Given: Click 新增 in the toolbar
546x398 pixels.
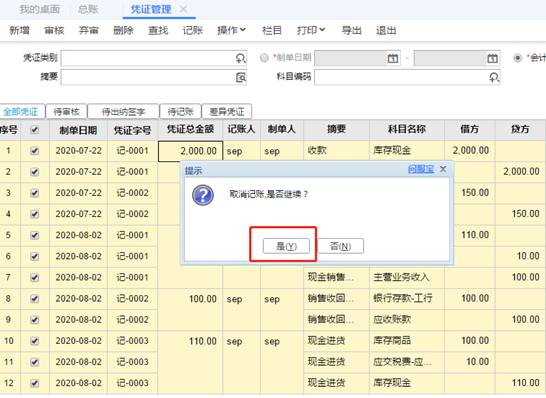Looking at the screenshot, I should coord(20,30).
